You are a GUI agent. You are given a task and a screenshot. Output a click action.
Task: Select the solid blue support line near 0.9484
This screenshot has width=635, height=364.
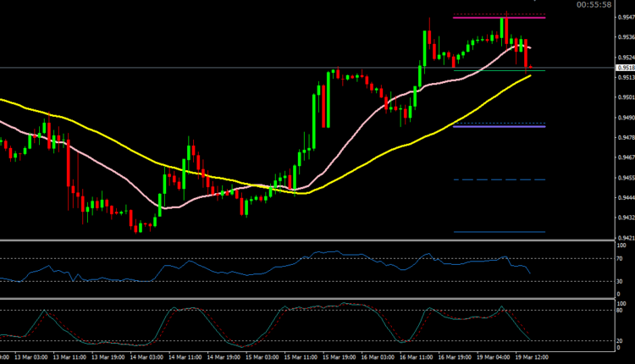click(x=487, y=126)
